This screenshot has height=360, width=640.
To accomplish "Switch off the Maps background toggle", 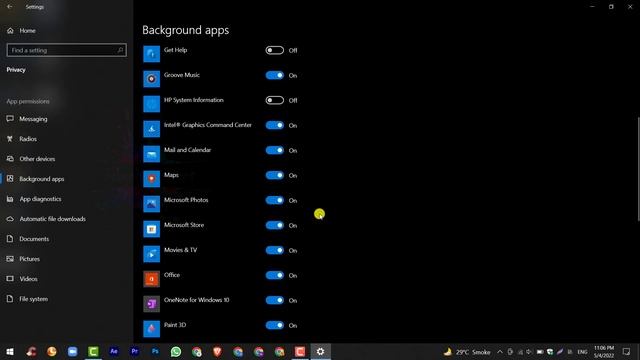I will coord(275,175).
